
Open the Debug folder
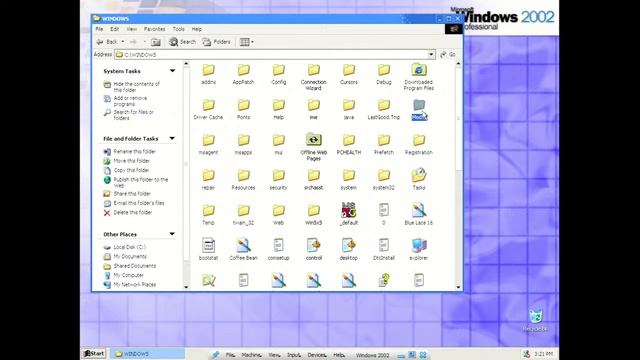[x=384, y=74]
